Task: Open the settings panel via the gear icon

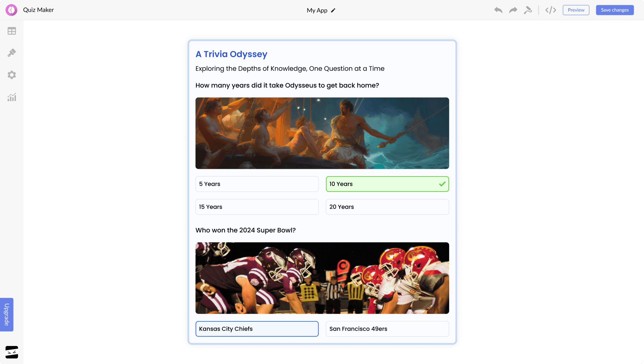Action: point(11,75)
